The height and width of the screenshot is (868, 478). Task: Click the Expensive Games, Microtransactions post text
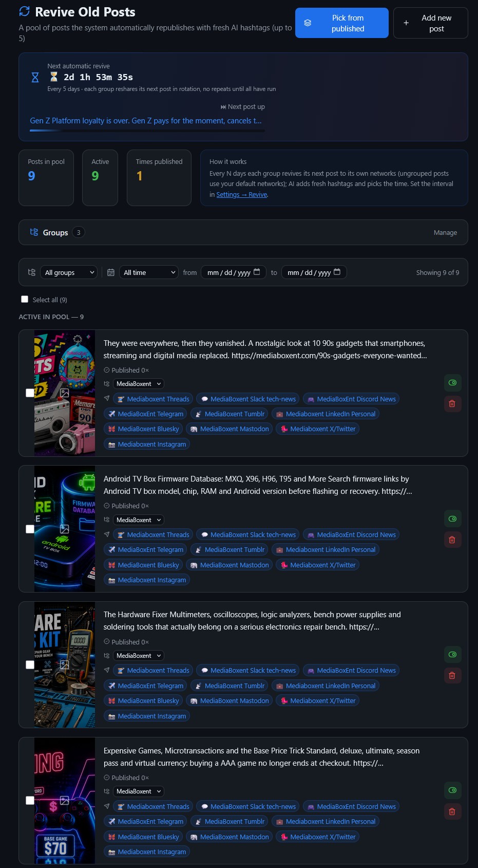click(261, 757)
